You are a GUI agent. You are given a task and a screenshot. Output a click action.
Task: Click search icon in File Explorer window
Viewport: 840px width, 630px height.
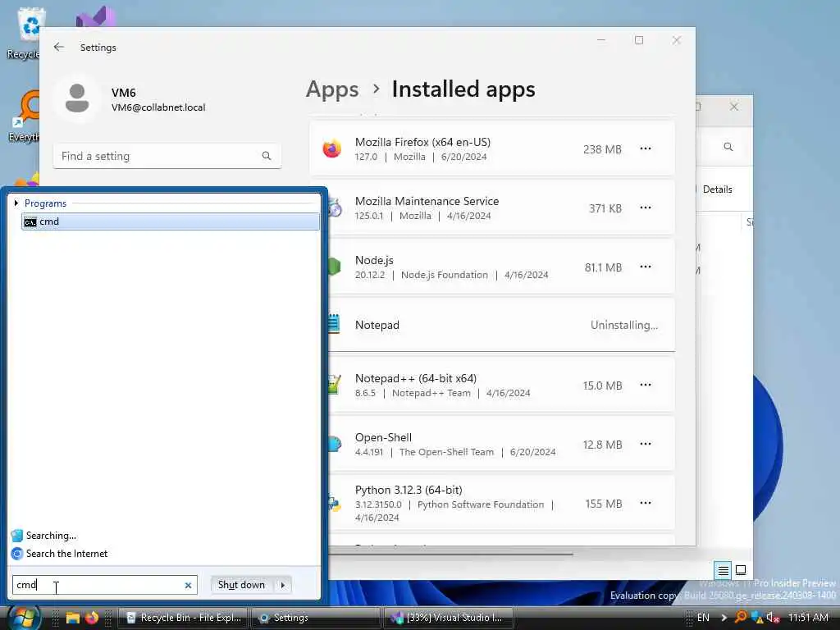tap(728, 147)
